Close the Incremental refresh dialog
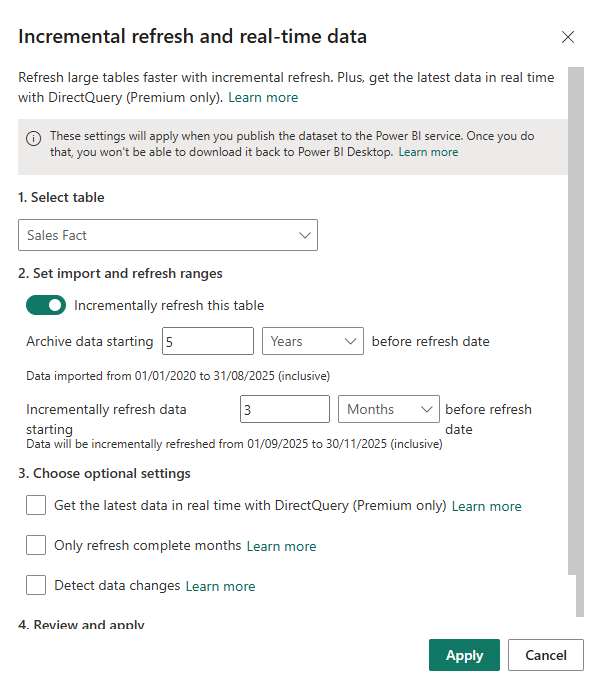The height and width of the screenshot is (685, 602). [x=567, y=37]
